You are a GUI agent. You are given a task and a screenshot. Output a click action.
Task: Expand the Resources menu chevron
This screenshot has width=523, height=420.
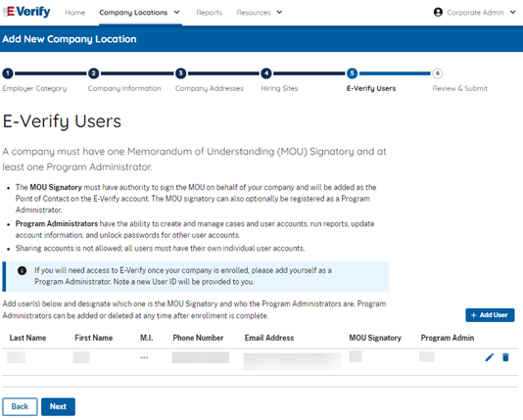pos(279,13)
